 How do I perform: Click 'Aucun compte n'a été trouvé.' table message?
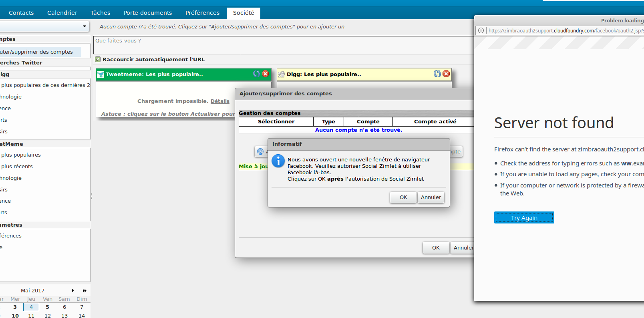point(358,130)
